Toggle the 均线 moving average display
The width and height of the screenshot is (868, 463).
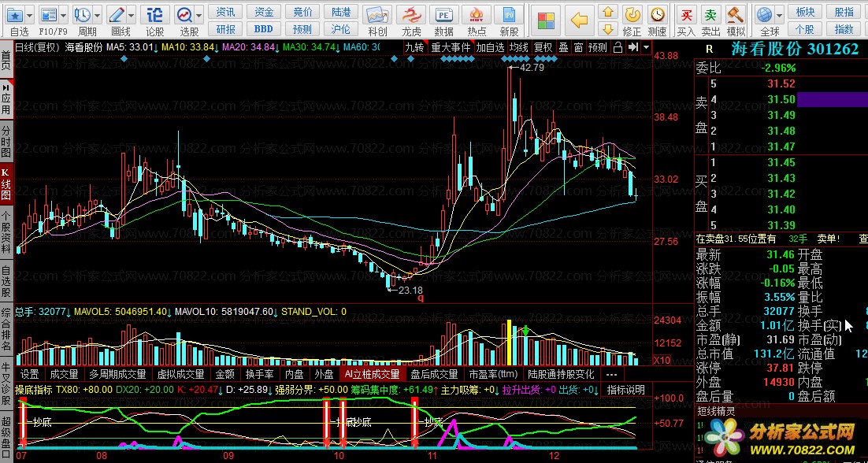[x=519, y=47]
